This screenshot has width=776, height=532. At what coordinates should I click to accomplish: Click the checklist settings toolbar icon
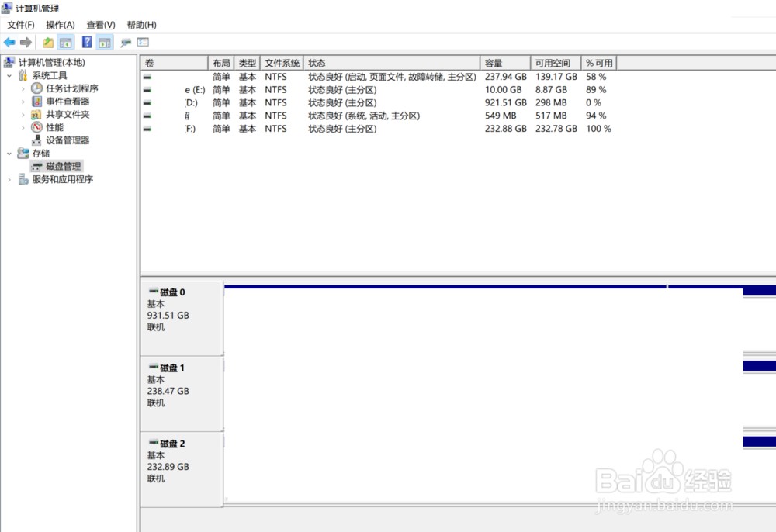(x=143, y=43)
